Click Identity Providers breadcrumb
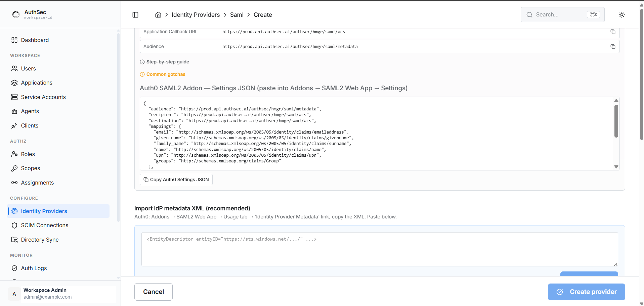This screenshot has height=306, width=644. [196, 15]
